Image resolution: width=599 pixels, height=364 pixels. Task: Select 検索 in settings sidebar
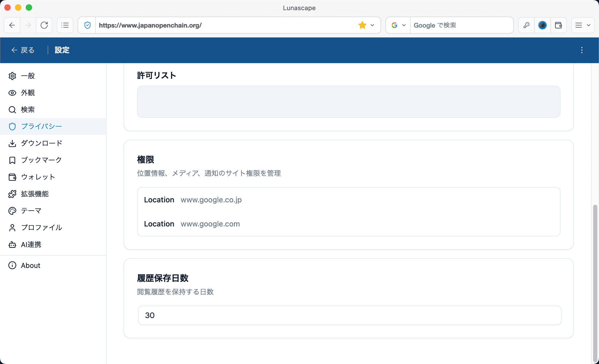click(x=53, y=110)
